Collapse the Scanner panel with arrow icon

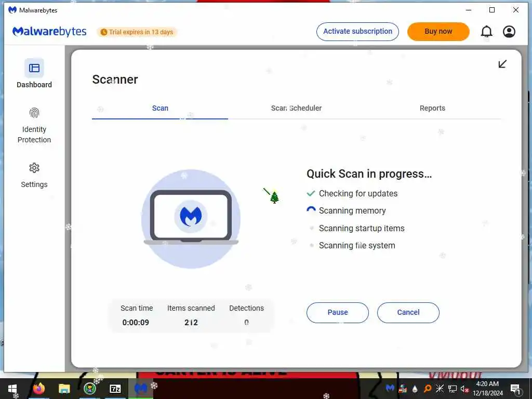pos(502,64)
